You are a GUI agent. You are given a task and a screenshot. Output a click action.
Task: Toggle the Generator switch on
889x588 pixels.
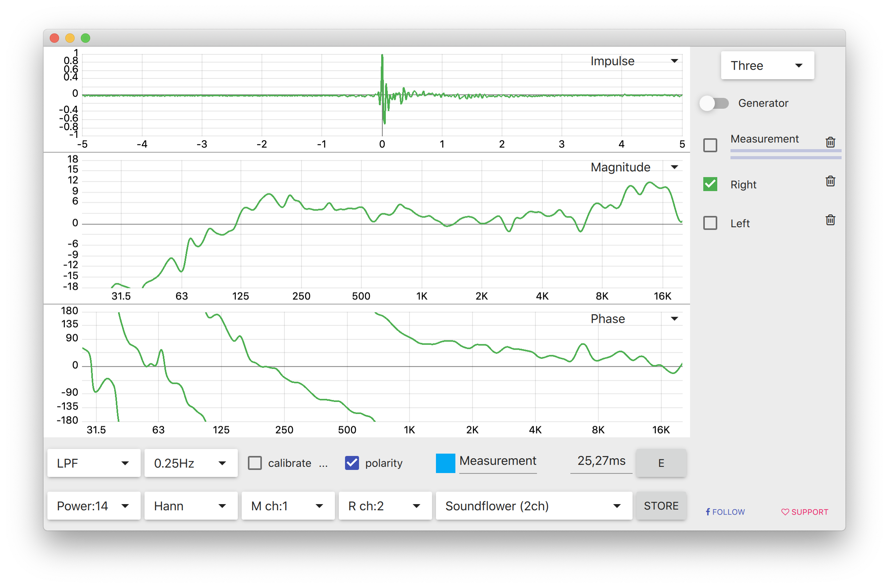(x=714, y=103)
